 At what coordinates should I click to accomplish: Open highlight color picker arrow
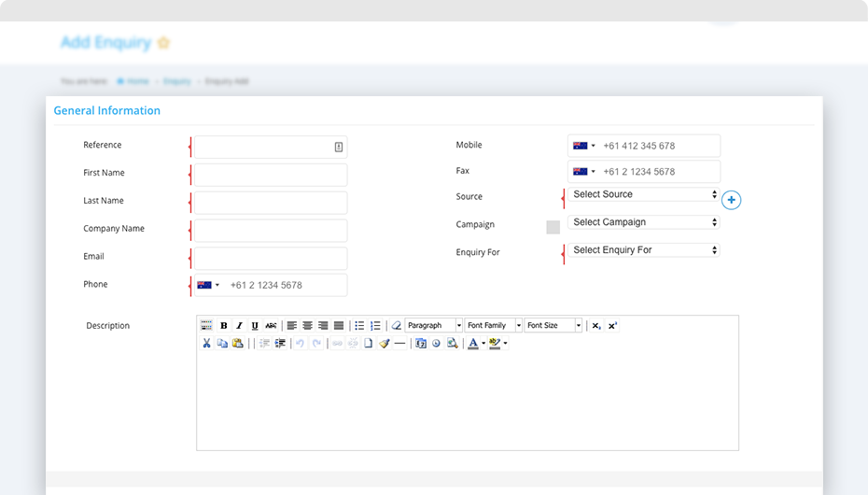(505, 344)
